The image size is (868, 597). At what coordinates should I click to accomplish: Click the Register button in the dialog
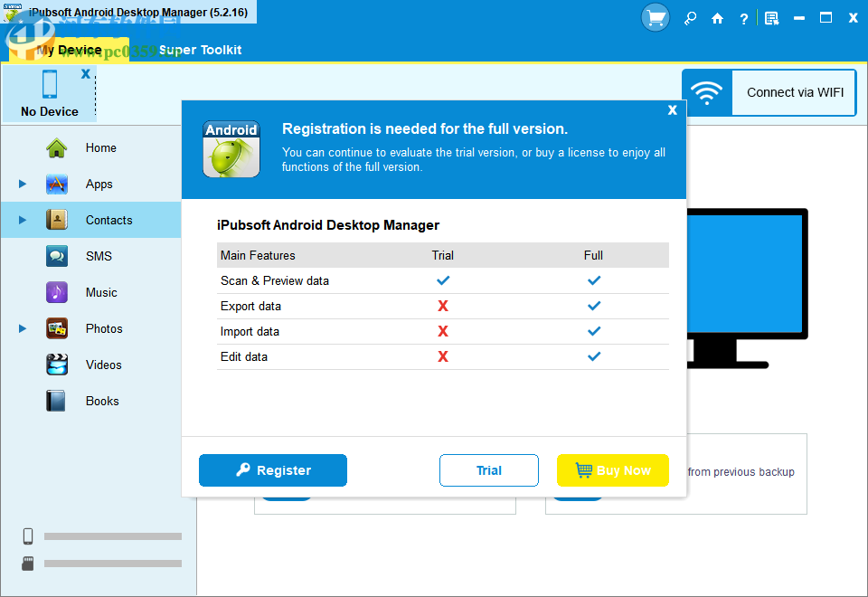tap(272, 470)
